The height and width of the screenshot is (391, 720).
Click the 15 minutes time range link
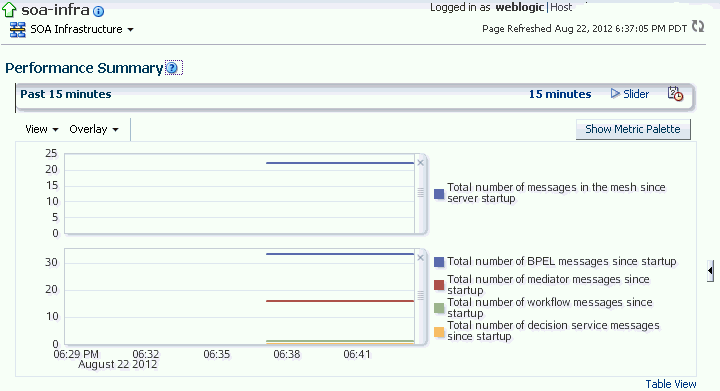tap(560, 94)
